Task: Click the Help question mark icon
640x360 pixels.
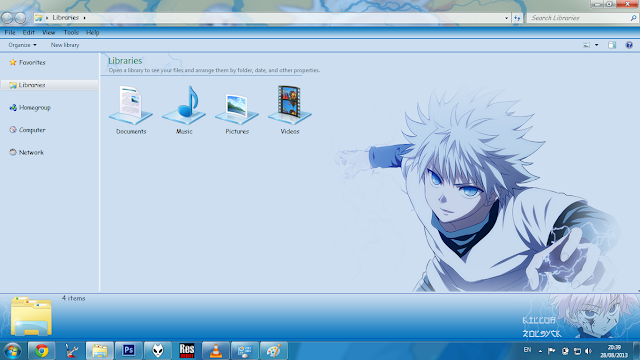Action: click(629, 45)
